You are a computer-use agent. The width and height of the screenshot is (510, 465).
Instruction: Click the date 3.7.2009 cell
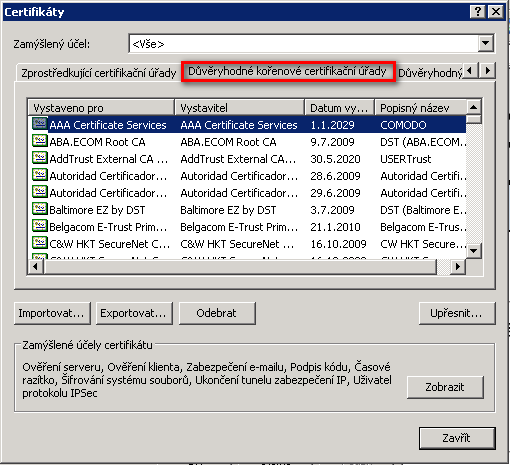[x=332, y=210]
